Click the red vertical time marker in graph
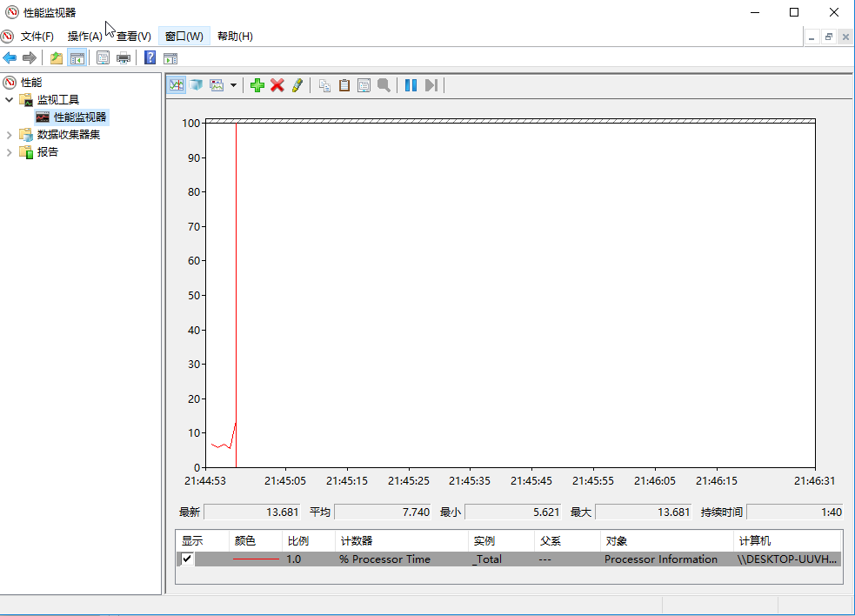This screenshot has height=616, width=855. coord(236,295)
